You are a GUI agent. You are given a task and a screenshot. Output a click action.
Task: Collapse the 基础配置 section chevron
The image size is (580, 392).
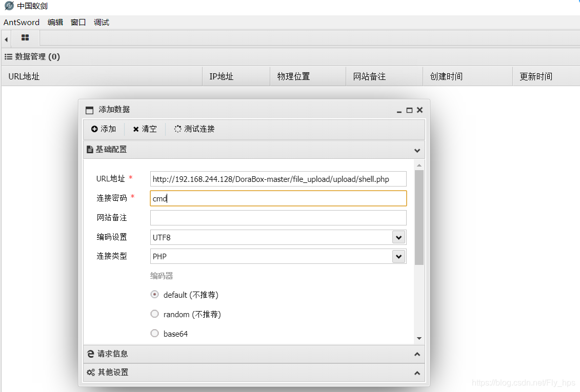417,150
